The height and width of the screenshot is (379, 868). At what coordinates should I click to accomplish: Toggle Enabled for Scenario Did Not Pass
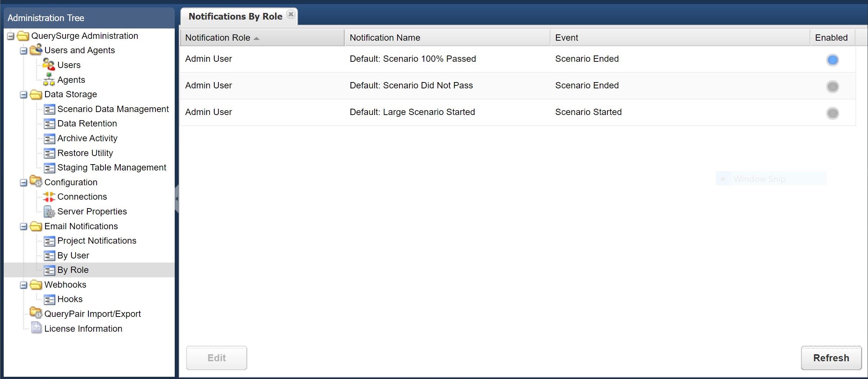832,87
